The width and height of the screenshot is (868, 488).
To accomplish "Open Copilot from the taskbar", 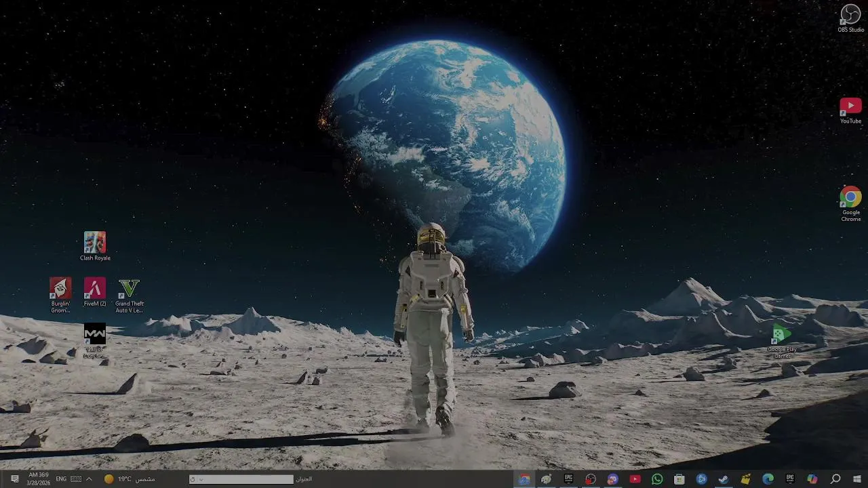I will tap(812, 479).
